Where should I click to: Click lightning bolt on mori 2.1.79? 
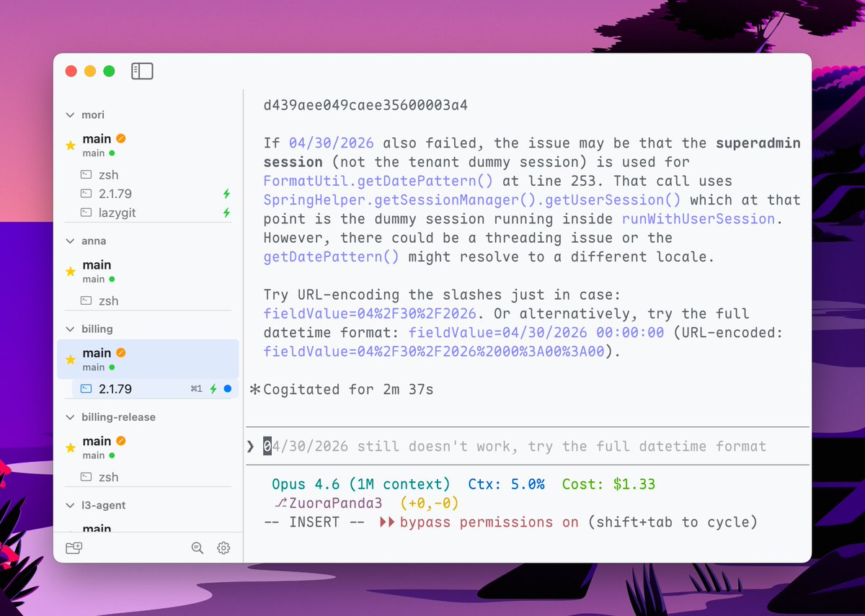point(227,194)
